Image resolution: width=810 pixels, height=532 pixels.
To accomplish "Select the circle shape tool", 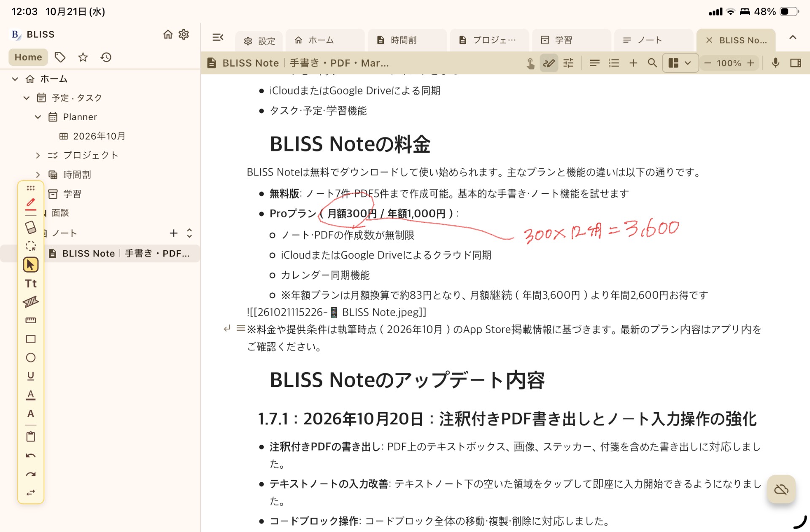I will (30, 358).
